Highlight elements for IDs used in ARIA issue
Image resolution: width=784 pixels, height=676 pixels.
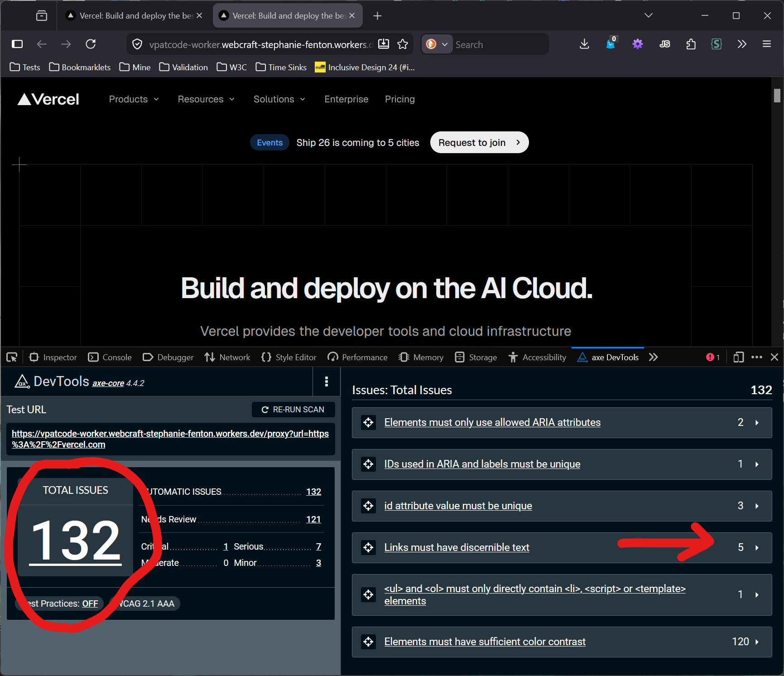(368, 464)
